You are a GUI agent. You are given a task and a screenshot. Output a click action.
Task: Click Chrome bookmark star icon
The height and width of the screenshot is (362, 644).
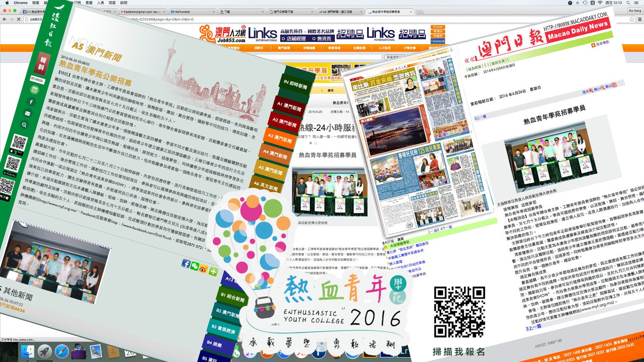coord(632,19)
